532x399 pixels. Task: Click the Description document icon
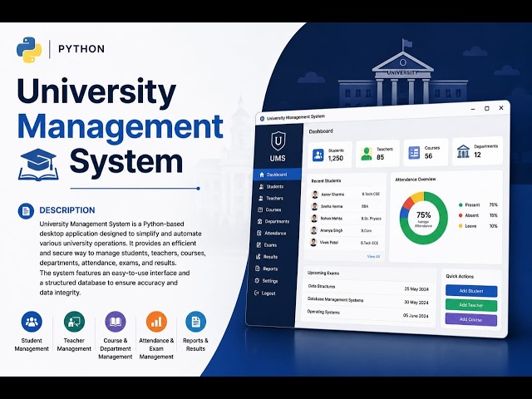tap(26, 211)
